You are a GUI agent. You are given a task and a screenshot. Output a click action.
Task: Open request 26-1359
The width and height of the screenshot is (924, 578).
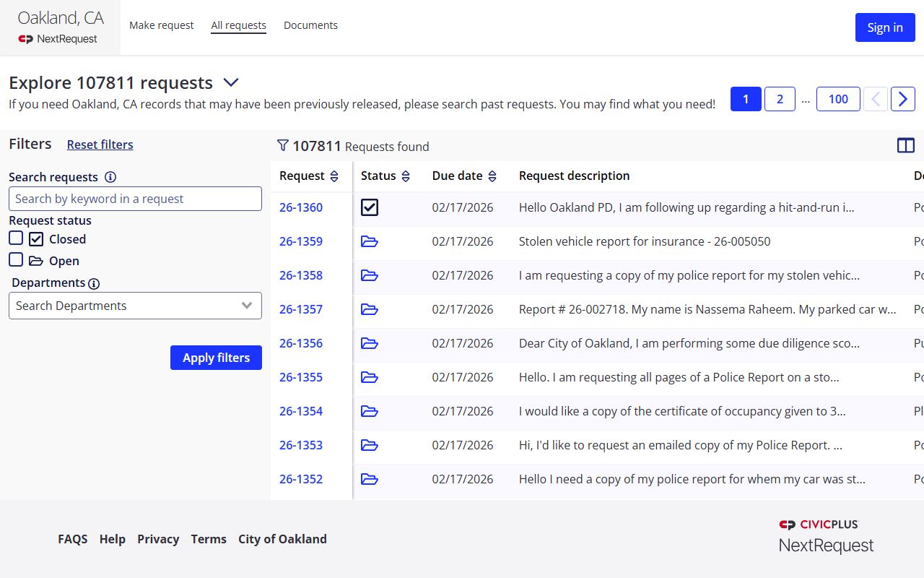click(x=301, y=241)
